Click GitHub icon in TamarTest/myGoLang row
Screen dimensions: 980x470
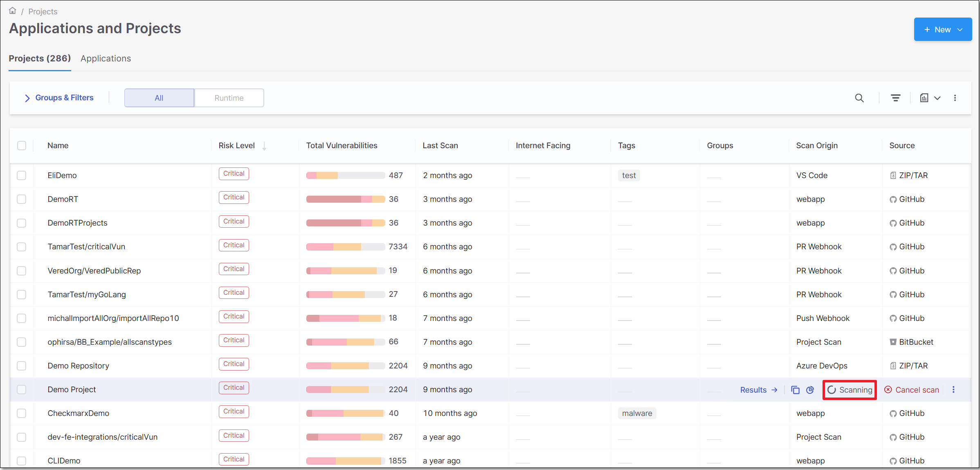pyautogui.click(x=893, y=295)
